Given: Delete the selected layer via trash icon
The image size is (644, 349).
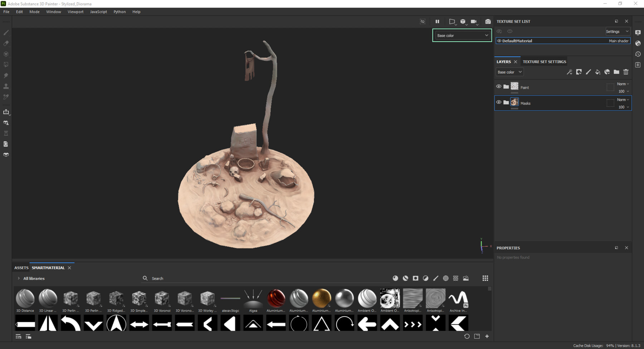Looking at the screenshot, I should pyautogui.click(x=626, y=72).
